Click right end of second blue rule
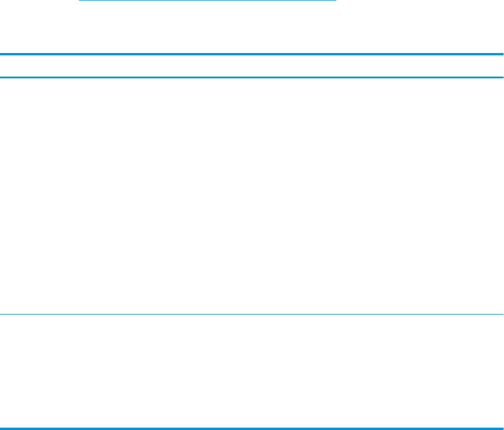The height and width of the screenshot is (430, 504). [x=502, y=78]
